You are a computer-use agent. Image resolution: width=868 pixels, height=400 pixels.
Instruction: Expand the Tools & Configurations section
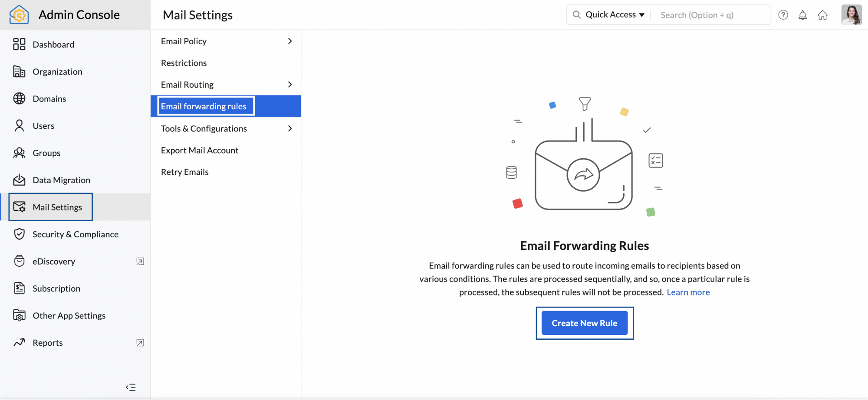click(289, 128)
